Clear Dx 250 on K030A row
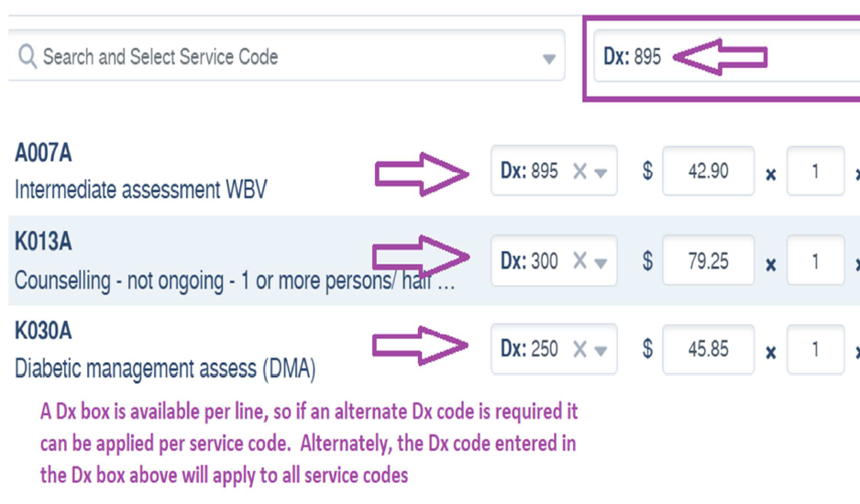This screenshot has height=504, width=860. coord(579,349)
